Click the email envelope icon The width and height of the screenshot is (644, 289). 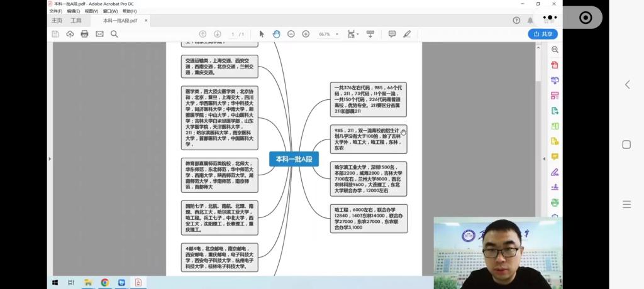[99, 34]
